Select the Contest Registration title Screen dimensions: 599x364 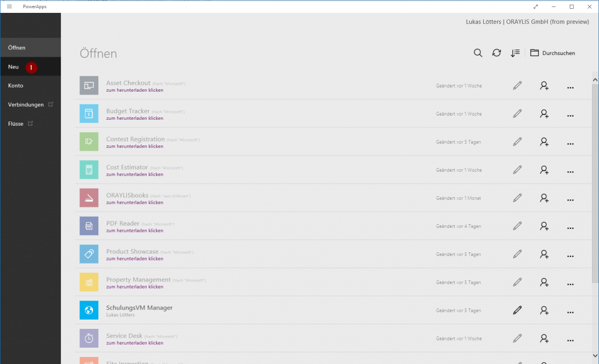[135, 139]
